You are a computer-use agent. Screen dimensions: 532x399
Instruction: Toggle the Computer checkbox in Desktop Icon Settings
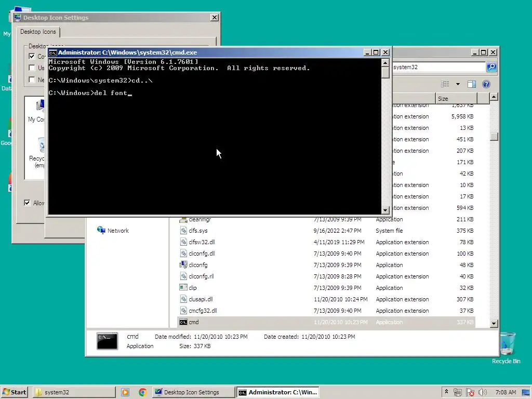[32, 56]
